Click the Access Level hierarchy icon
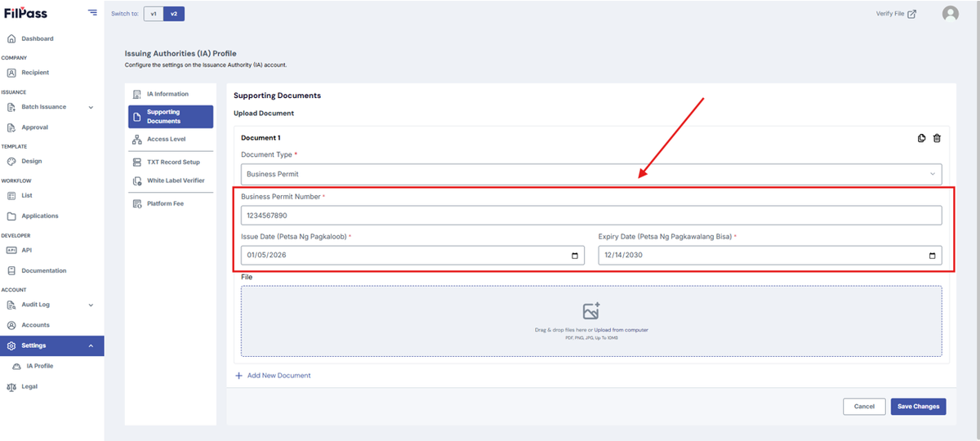980x441 pixels. [x=137, y=140]
